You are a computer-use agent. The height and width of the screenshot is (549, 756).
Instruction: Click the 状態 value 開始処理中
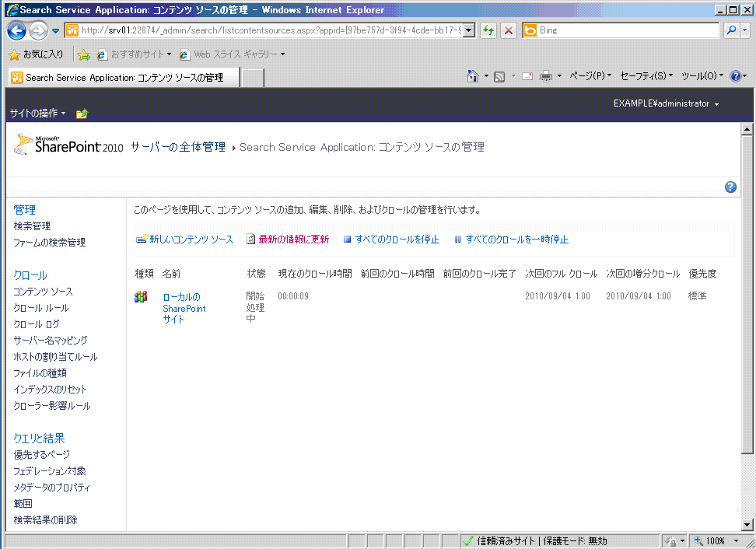[255, 307]
